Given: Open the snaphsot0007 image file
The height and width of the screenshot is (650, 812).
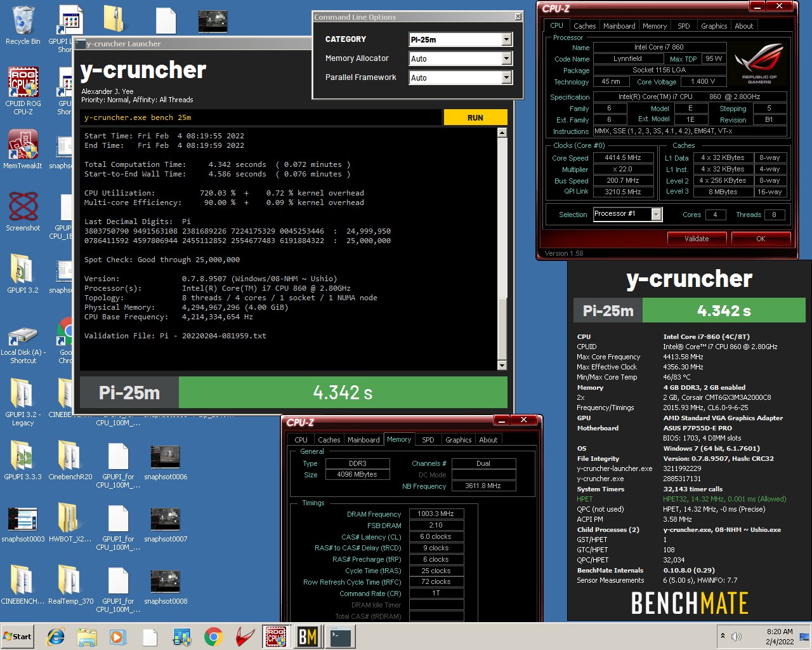Looking at the screenshot, I should pyautogui.click(x=166, y=524).
